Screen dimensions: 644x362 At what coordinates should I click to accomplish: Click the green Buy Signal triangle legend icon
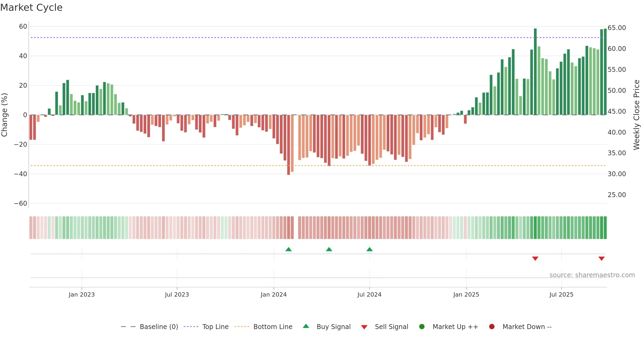coord(306,326)
